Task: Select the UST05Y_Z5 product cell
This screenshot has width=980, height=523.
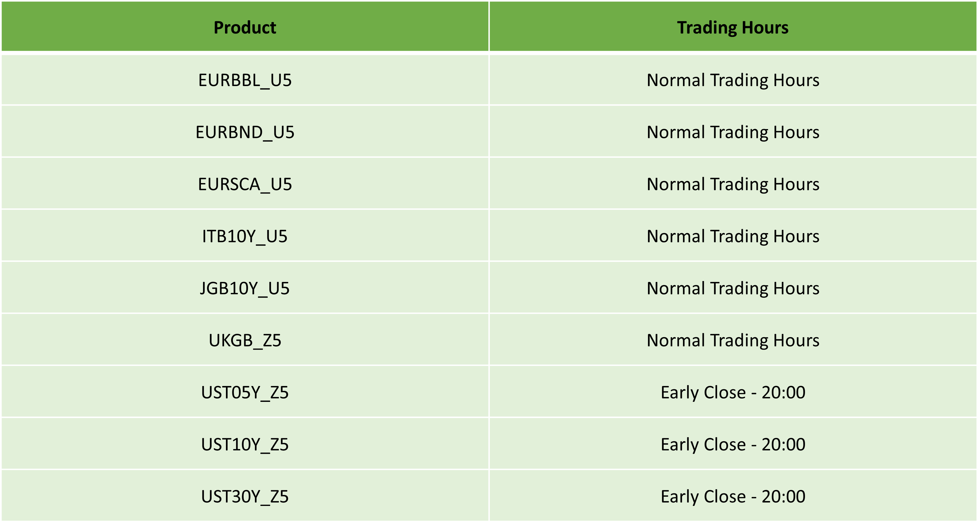Action: click(x=245, y=392)
